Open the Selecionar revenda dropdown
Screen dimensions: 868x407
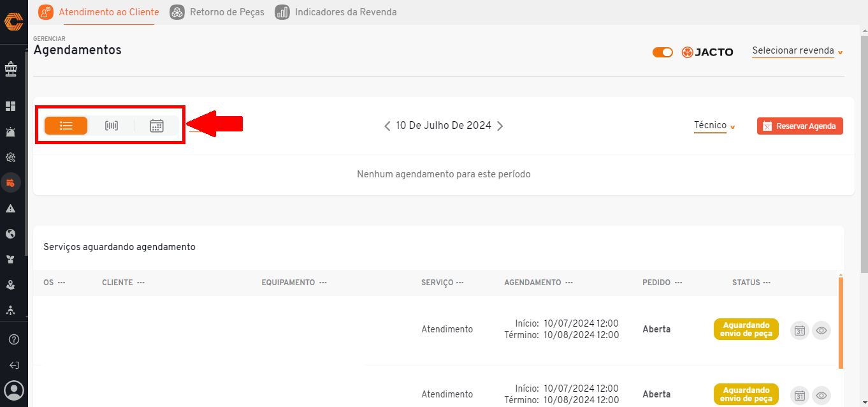tap(797, 51)
